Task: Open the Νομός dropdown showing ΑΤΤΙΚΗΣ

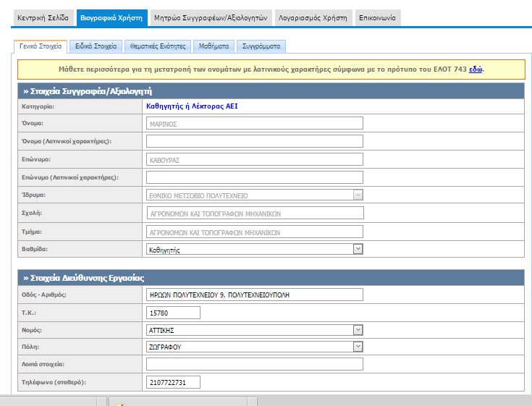Action: click(x=255, y=330)
